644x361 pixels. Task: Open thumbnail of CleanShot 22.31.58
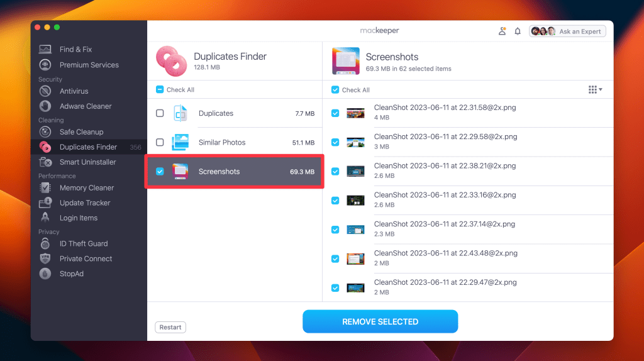click(356, 113)
